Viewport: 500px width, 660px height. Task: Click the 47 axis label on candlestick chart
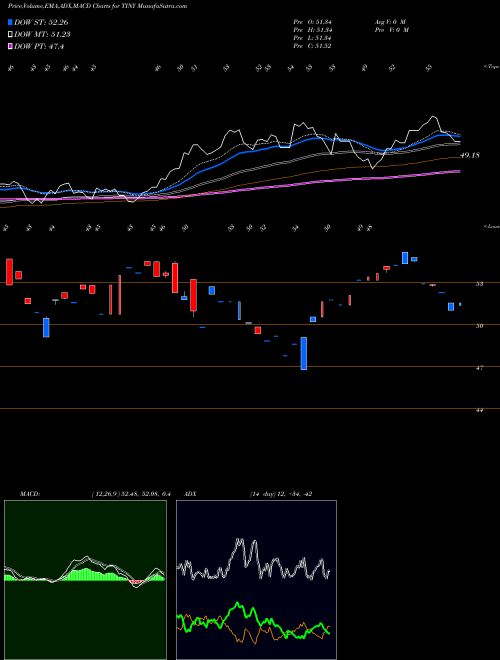479,367
